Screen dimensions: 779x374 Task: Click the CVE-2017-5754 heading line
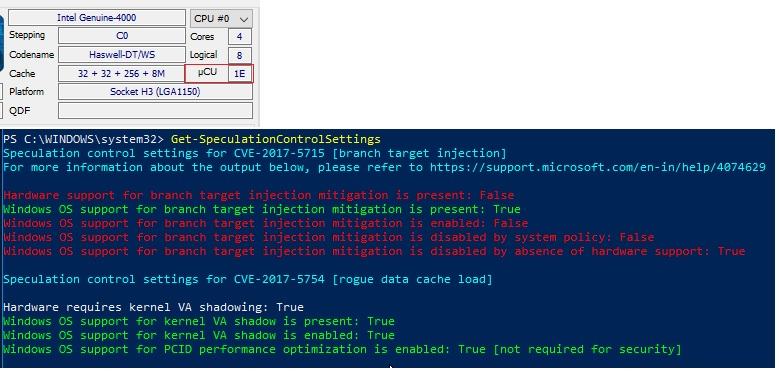[x=247, y=279]
